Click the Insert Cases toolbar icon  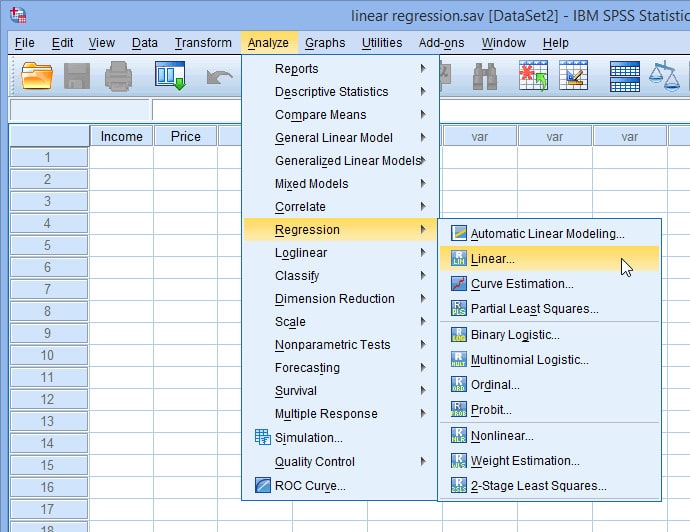(x=533, y=75)
